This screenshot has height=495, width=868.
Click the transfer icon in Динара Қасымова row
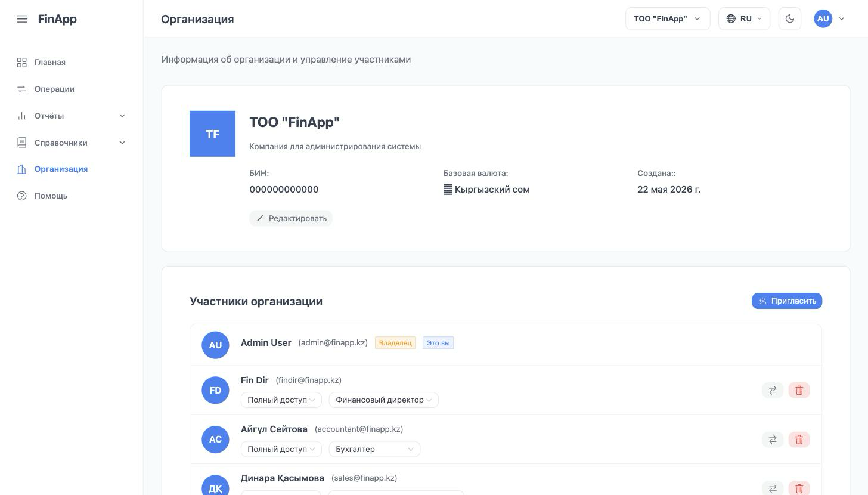(x=773, y=488)
